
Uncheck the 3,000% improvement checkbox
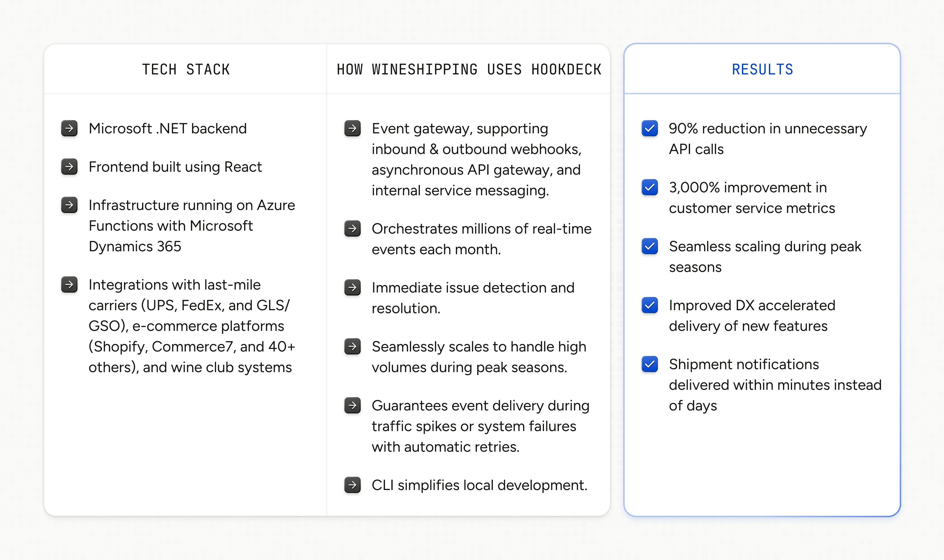pos(649,188)
